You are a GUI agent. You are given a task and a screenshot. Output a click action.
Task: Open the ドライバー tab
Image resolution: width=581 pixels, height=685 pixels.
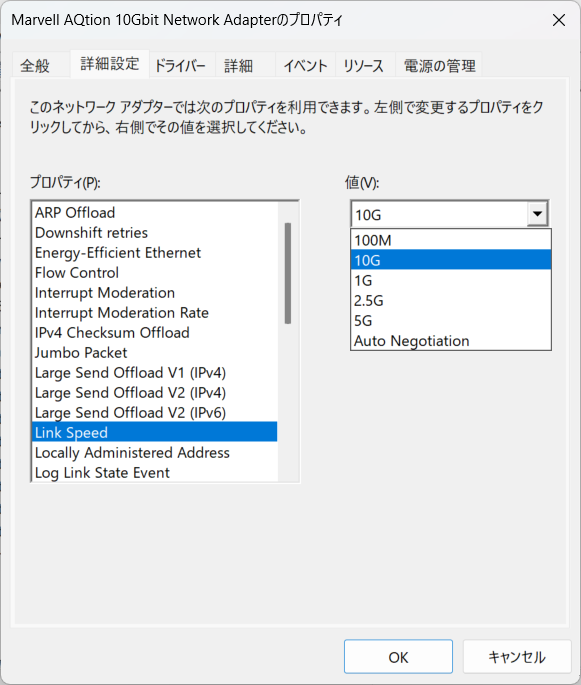click(180, 66)
